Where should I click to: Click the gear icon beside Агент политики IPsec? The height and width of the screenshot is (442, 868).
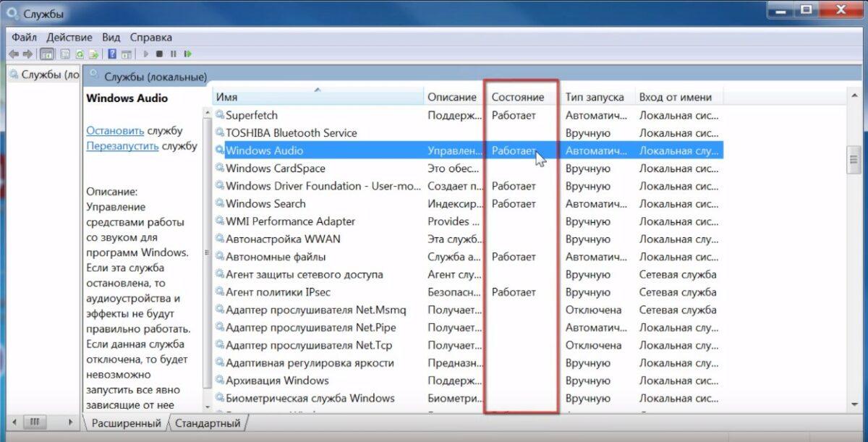point(220,292)
